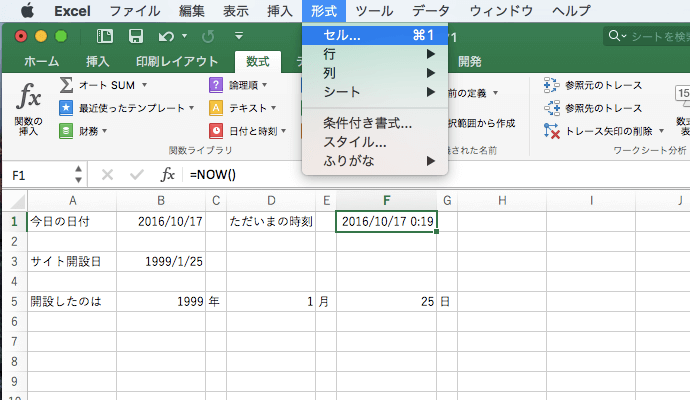Open the ツール menu in menu bar
Viewport: 690px width, 400px height.
[374, 11]
